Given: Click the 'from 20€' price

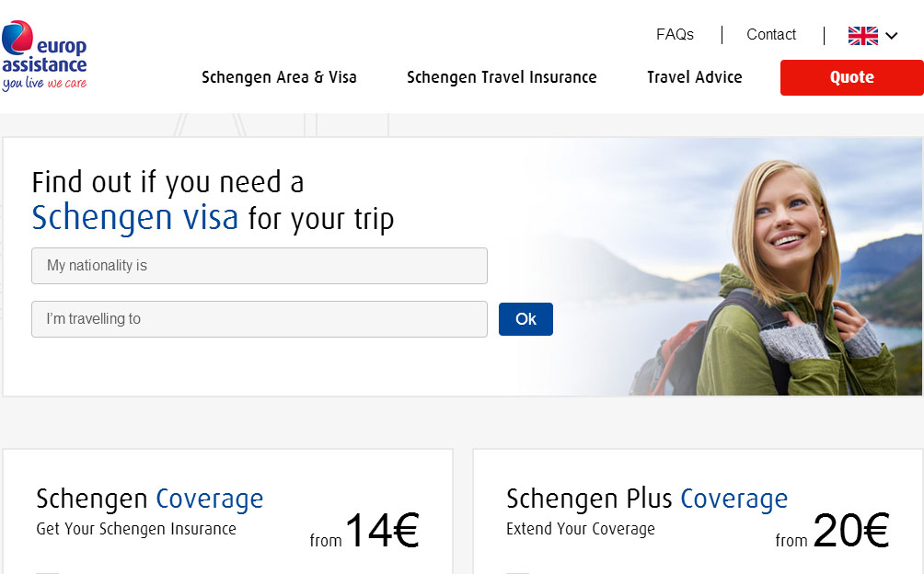Looking at the screenshot, I should tap(832, 533).
